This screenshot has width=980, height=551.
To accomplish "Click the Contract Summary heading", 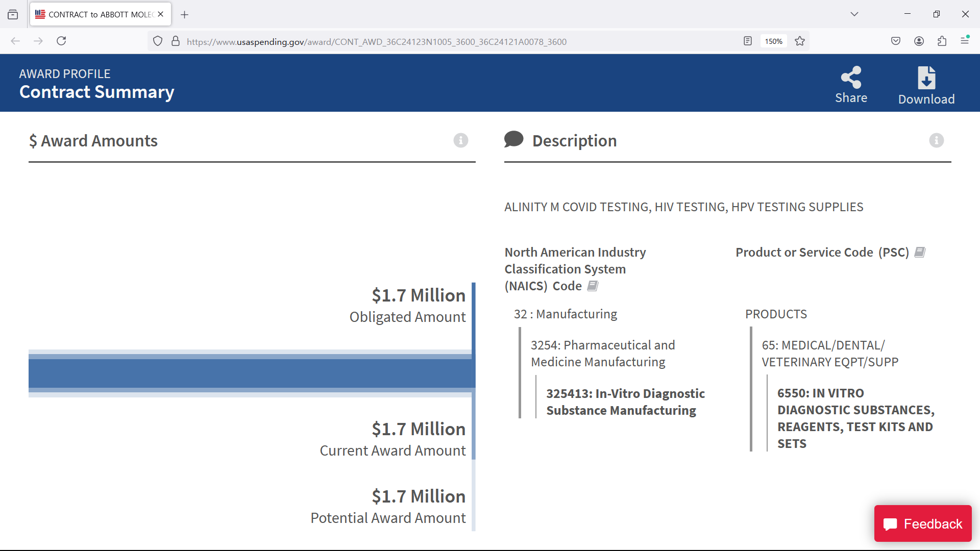I will pos(96,92).
